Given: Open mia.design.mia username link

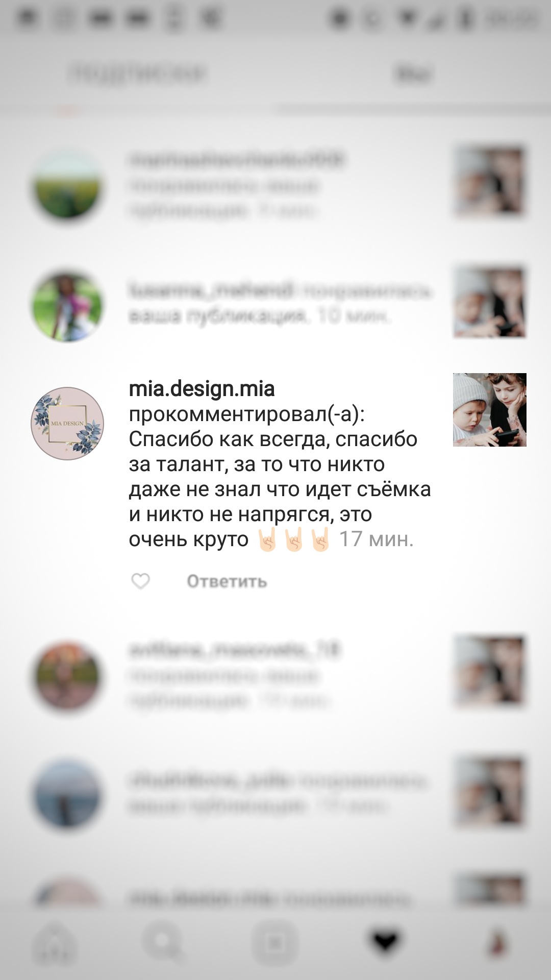Looking at the screenshot, I should (202, 389).
